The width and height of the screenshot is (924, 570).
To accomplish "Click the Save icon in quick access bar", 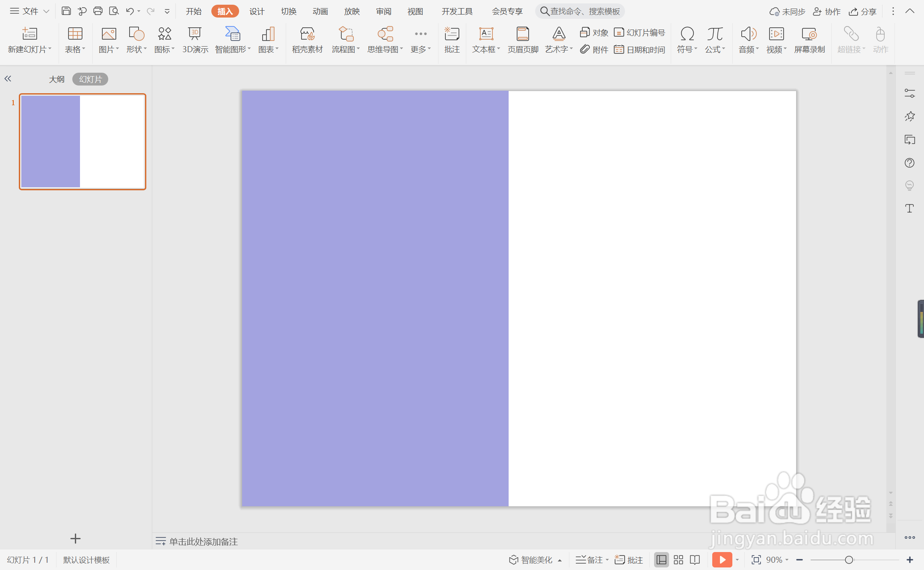I will [66, 11].
